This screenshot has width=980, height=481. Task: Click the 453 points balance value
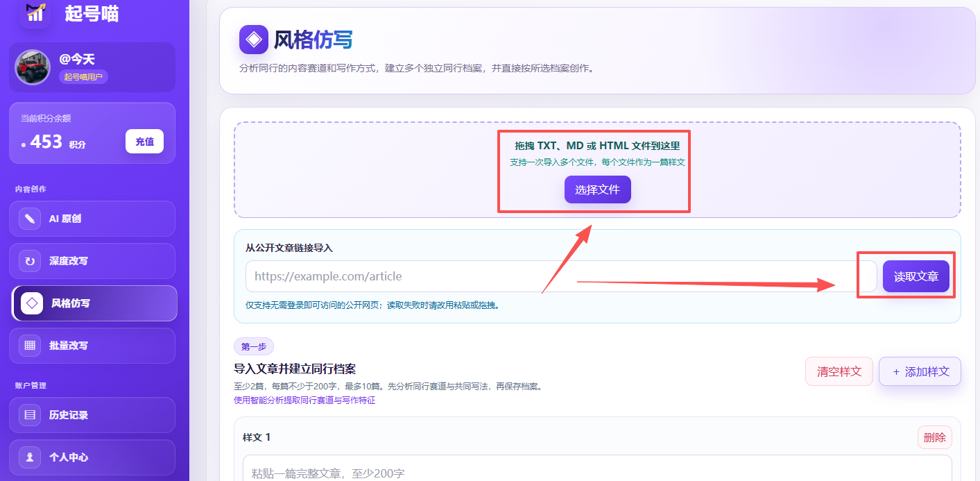(x=46, y=142)
